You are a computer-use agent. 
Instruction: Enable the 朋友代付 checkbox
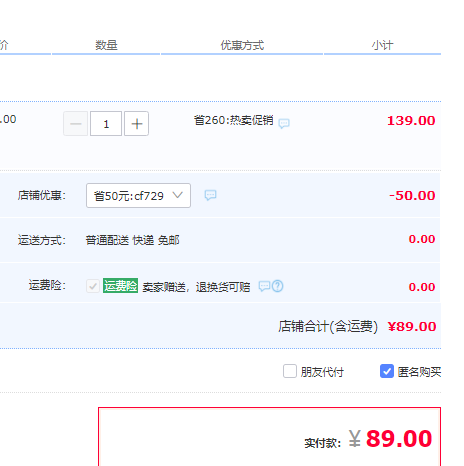point(290,371)
